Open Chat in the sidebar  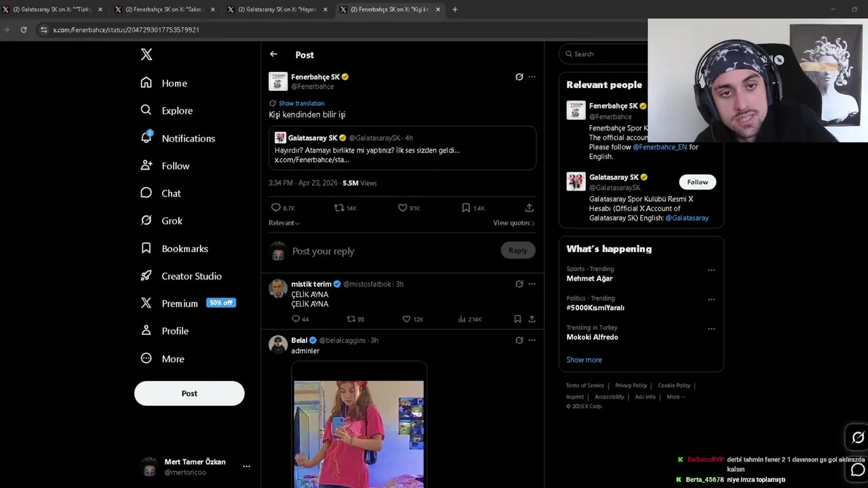click(160, 193)
